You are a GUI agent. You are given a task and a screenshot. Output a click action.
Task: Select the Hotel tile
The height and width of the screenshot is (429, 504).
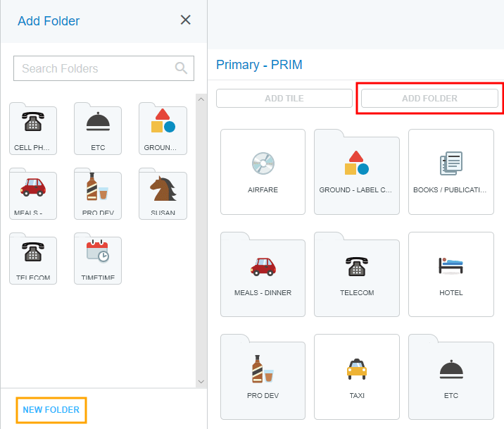[451, 274]
